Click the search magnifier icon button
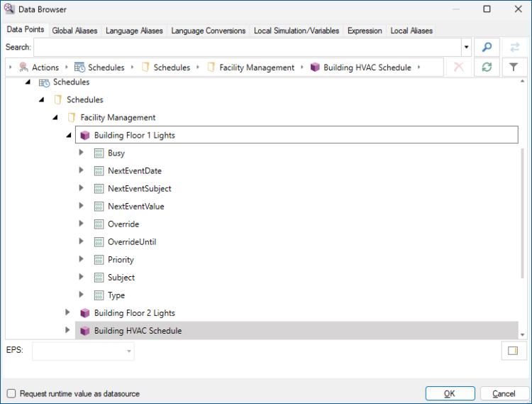This screenshot has height=404, width=532. click(x=487, y=48)
